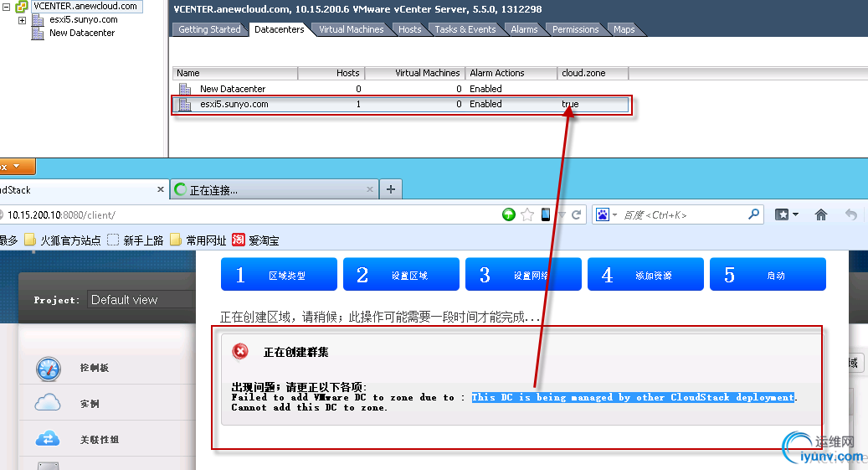Expand the esxi5.sunyo.com tree node
Viewport: 868px width, 470px height.
click(22, 20)
